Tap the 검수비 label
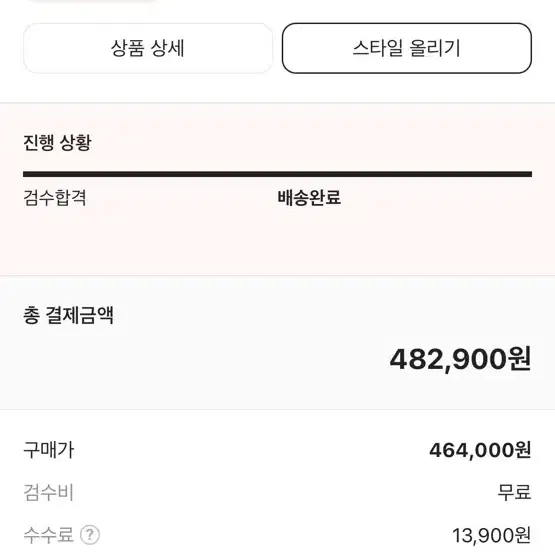This screenshot has height=555, width=555. click(x=48, y=492)
